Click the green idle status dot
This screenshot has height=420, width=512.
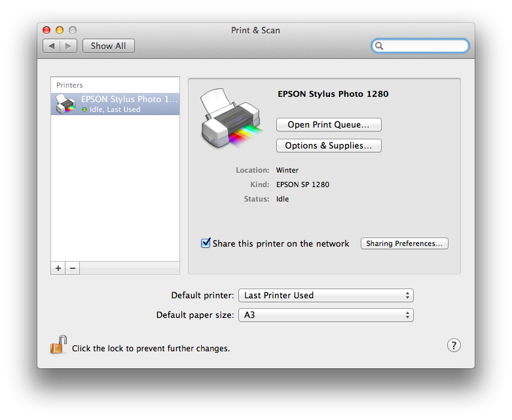click(84, 110)
